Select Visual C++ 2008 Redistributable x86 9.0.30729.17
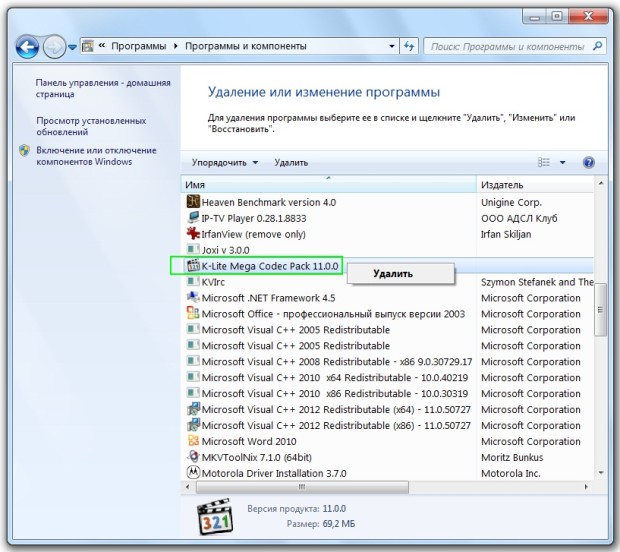Image resolution: width=620 pixels, height=552 pixels. (x=337, y=362)
